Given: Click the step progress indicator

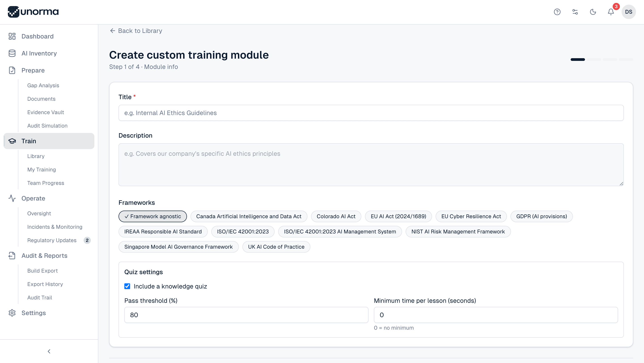Looking at the screenshot, I should click(602, 60).
